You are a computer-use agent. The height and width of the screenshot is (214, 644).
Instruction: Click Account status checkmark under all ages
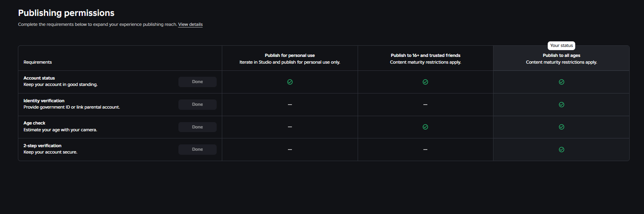(562, 82)
